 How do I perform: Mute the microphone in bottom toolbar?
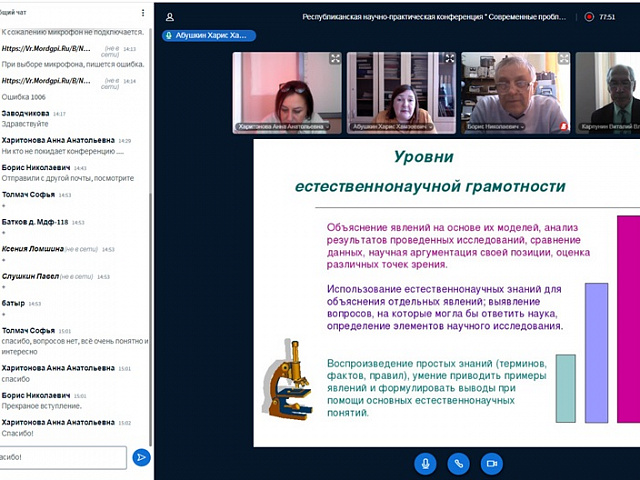coord(426,463)
